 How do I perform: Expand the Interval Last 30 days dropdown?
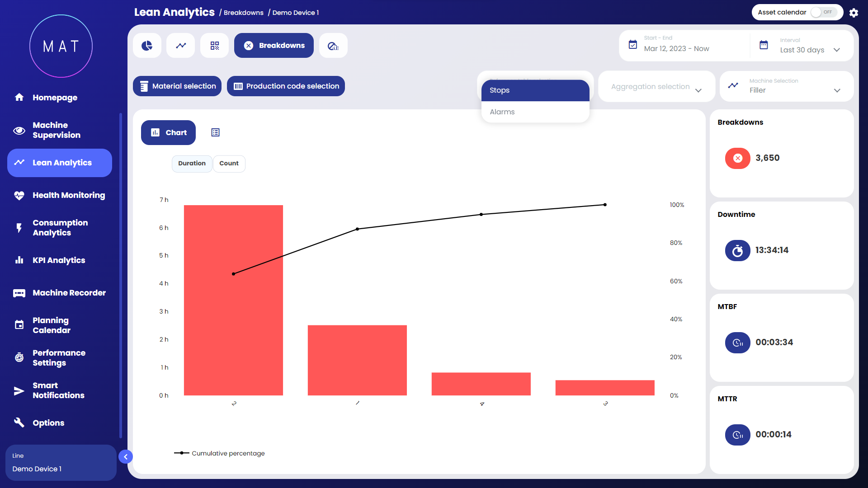(x=809, y=50)
